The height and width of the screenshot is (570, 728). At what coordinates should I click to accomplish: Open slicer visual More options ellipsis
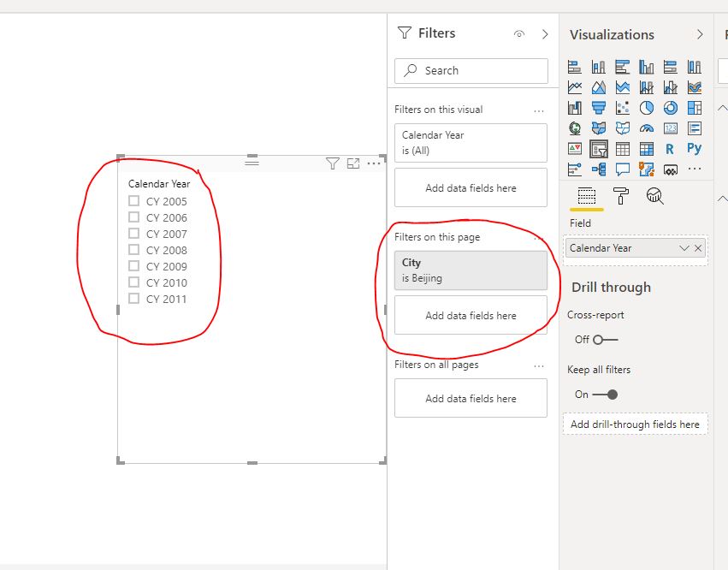(374, 163)
